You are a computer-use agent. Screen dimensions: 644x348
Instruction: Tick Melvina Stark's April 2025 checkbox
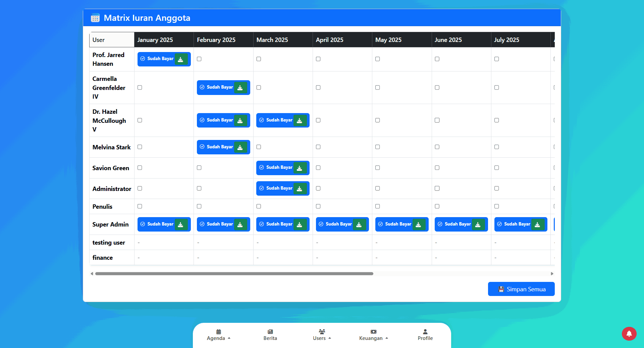pyautogui.click(x=318, y=147)
